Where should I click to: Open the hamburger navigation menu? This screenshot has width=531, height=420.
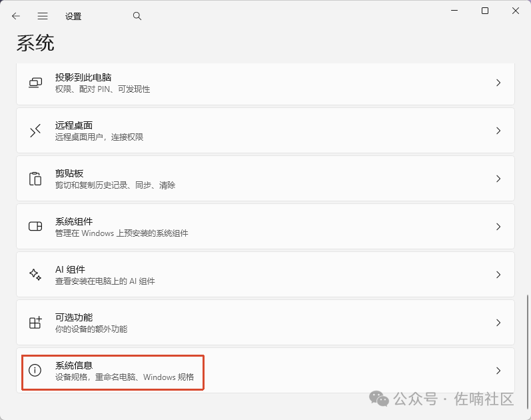tap(43, 16)
